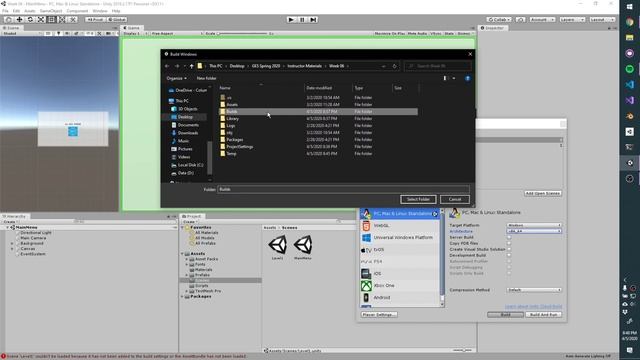
Task: Open Unity icon on the Windows taskbar
Action: [x=629, y=163]
